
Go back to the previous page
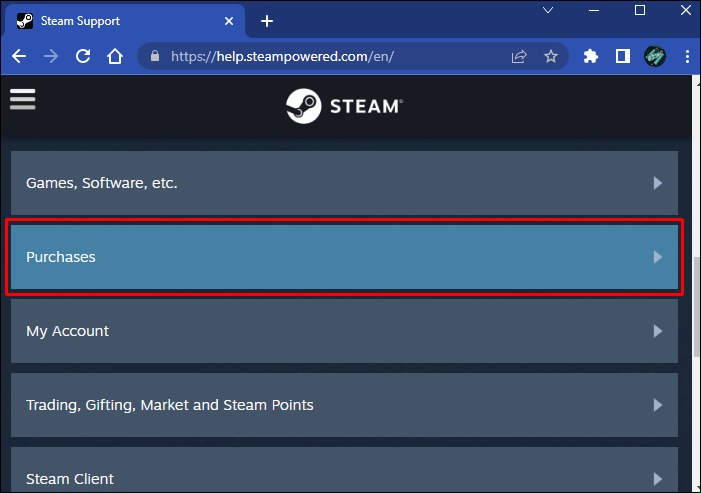click(x=19, y=57)
